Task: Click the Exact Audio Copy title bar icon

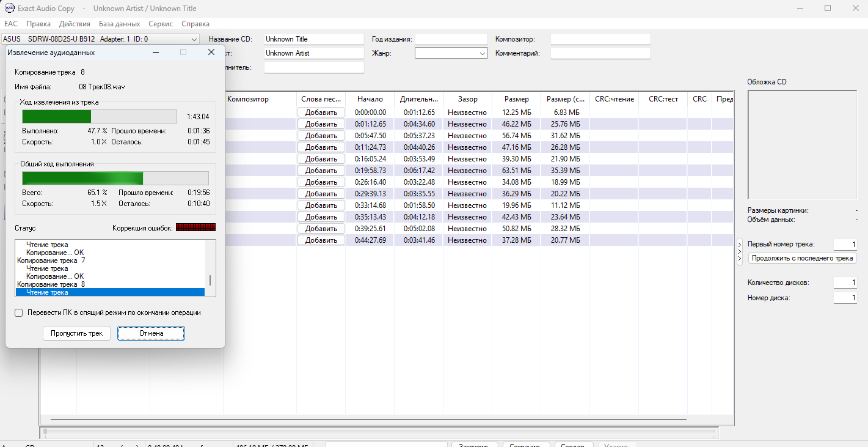Action: click(9, 9)
